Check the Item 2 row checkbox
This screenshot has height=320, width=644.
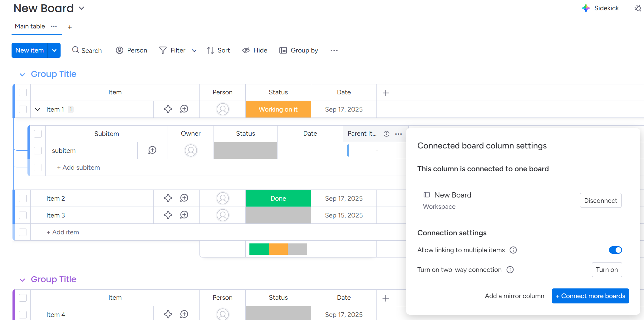coord(23,198)
